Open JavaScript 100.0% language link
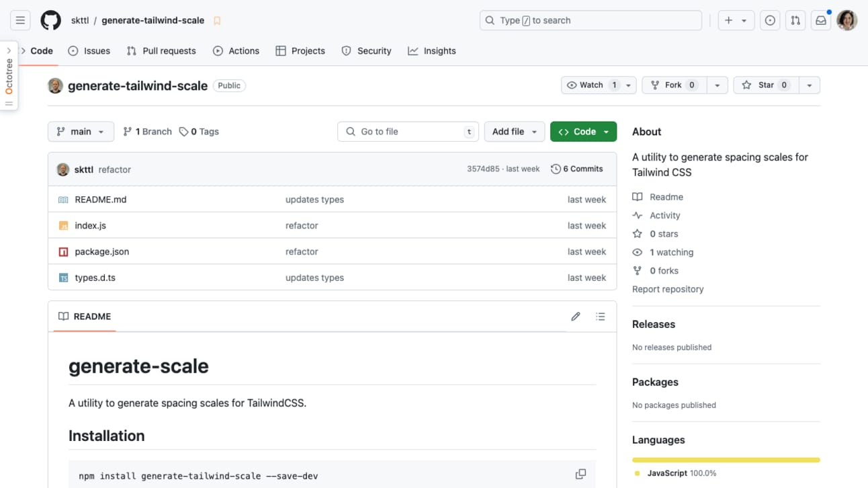The image size is (868, 488). pyautogui.click(x=675, y=473)
